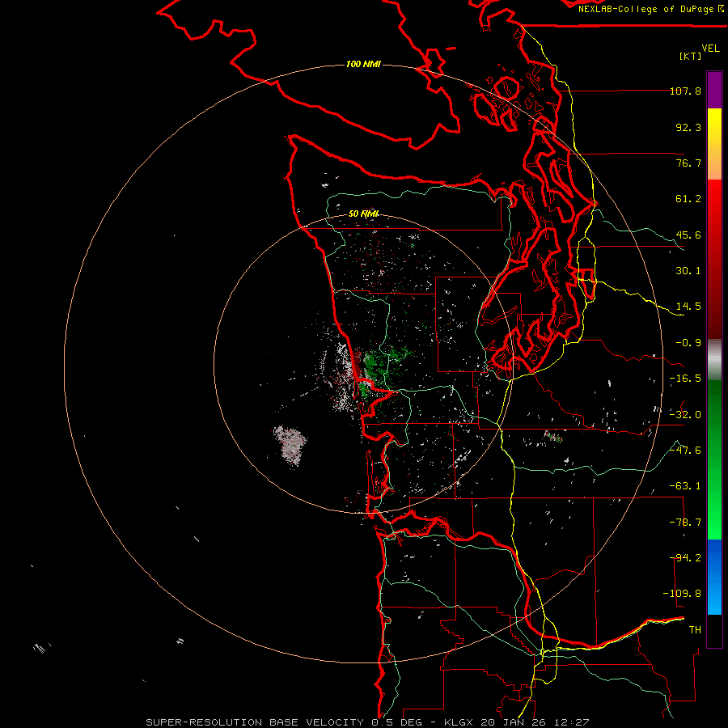The height and width of the screenshot is (728, 728).
Task: Click the -32.0 velocity scale value
Action: tap(685, 415)
